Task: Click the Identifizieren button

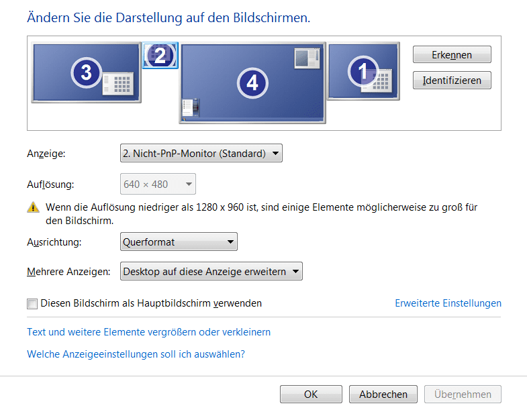Action: pyautogui.click(x=452, y=80)
